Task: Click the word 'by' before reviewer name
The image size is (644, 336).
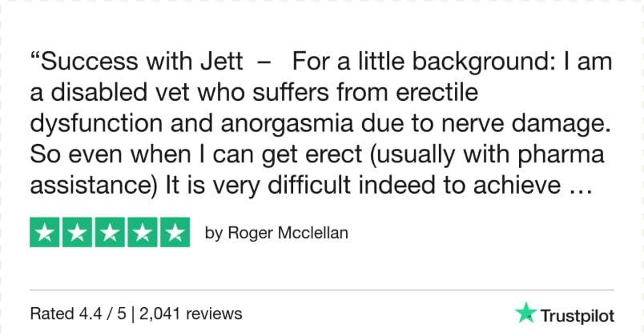Action: (213, 234)
